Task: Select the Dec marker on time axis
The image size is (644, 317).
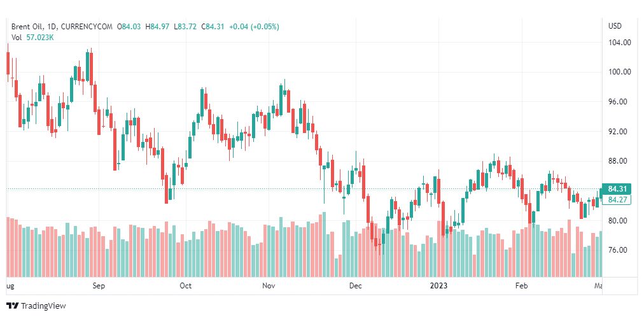Action: [355, 286]
